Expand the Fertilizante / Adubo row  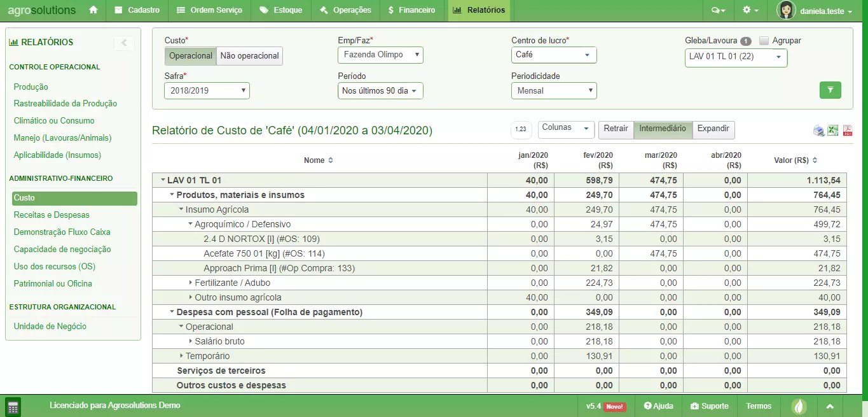click(190, 283)
